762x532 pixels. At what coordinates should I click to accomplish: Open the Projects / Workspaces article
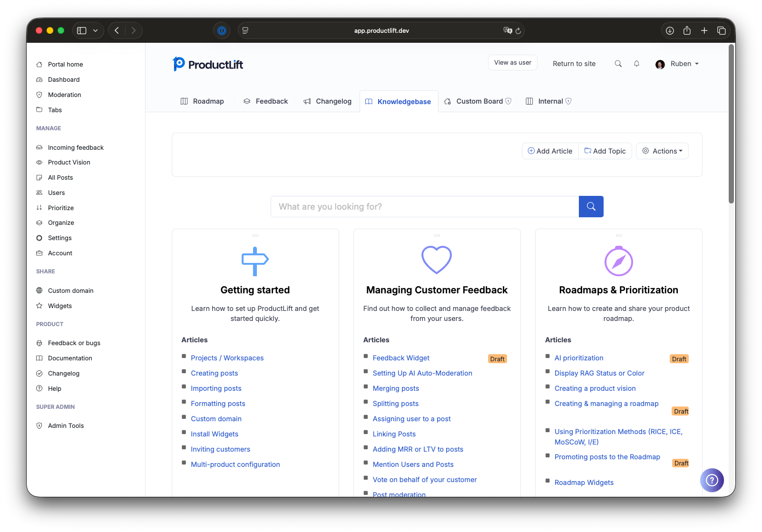[x=227, y=358]
